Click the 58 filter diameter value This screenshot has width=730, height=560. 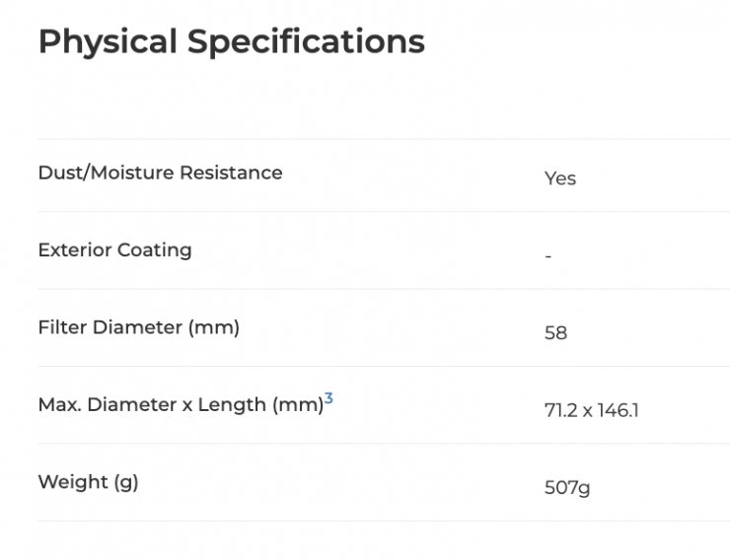point(555,333)
